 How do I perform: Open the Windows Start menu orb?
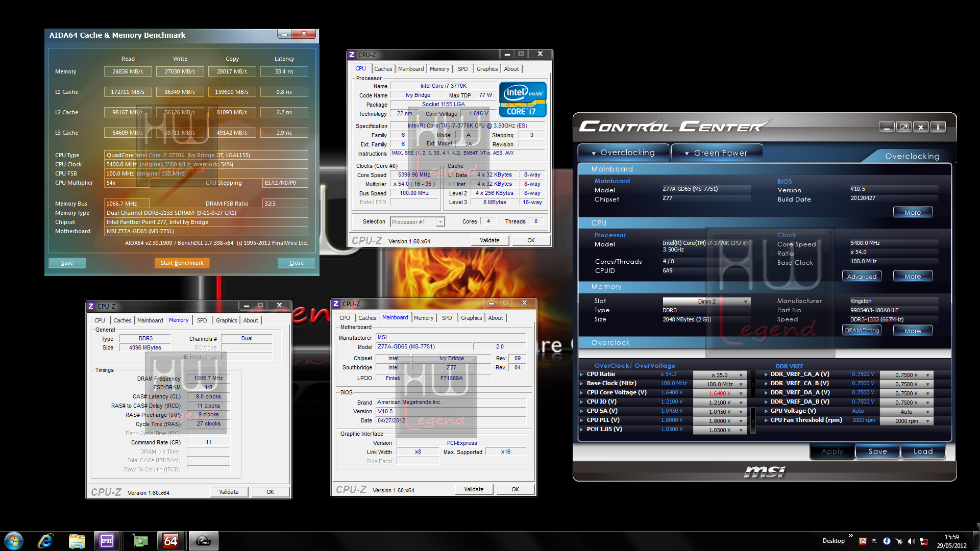click(14, 541)
